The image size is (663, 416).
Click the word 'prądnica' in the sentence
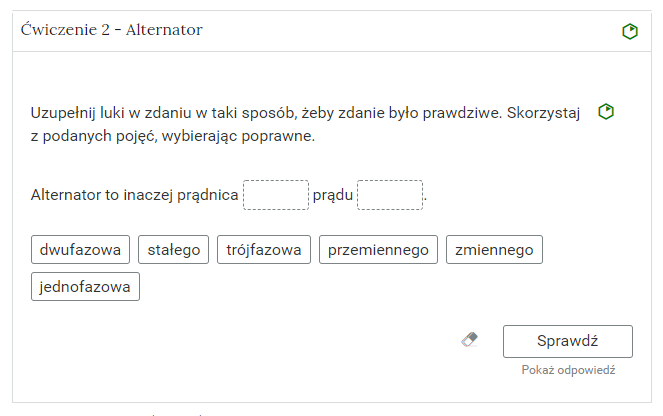pos(208,195)
